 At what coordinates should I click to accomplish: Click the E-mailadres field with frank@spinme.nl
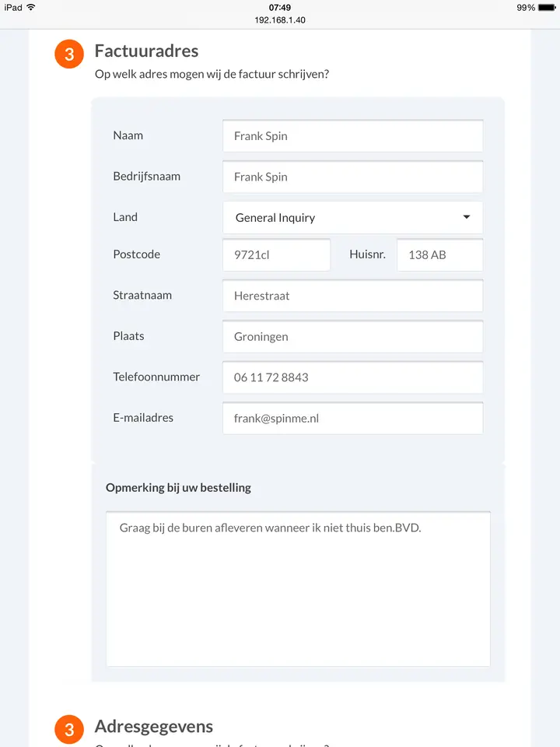click(353, 419)
